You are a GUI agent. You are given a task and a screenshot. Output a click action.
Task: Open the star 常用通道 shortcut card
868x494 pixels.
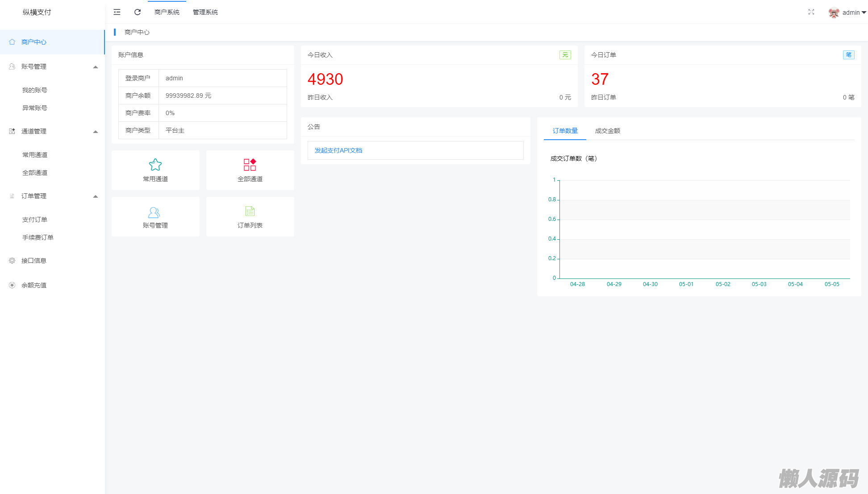tap(155, 170)
